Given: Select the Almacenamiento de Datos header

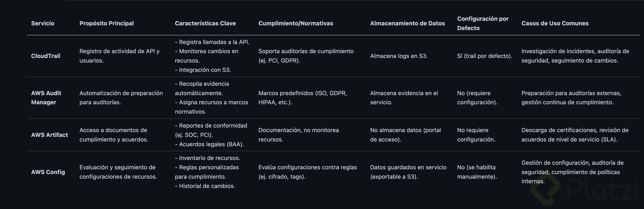Looking at the screenshot, I should (407, 23).
